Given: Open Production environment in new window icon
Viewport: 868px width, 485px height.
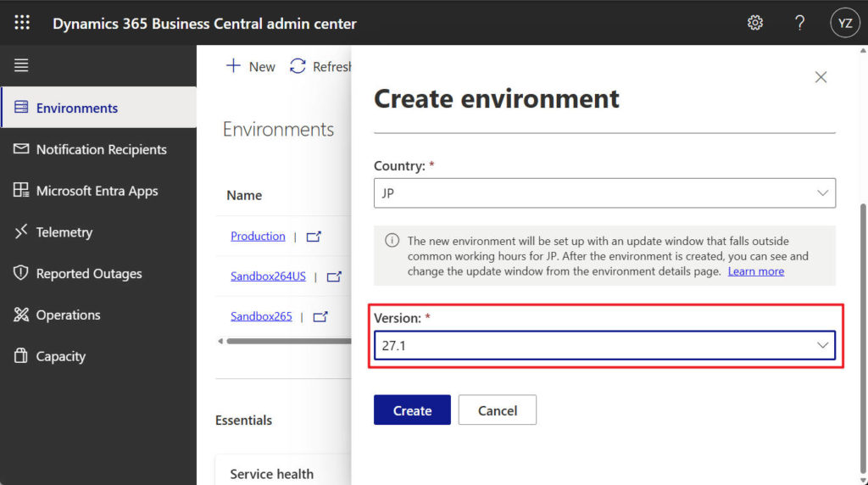Looking at the screenshot, I should point(314,237).
